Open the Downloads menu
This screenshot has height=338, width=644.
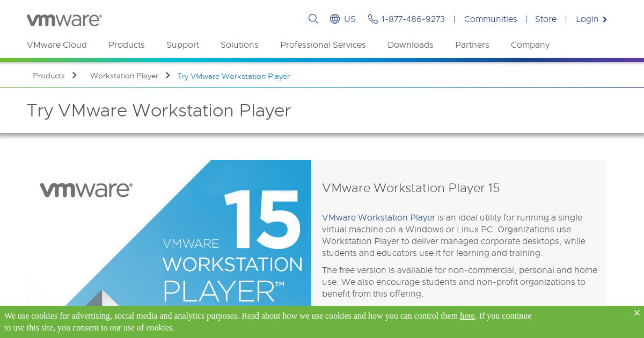[x=411, y=45]
